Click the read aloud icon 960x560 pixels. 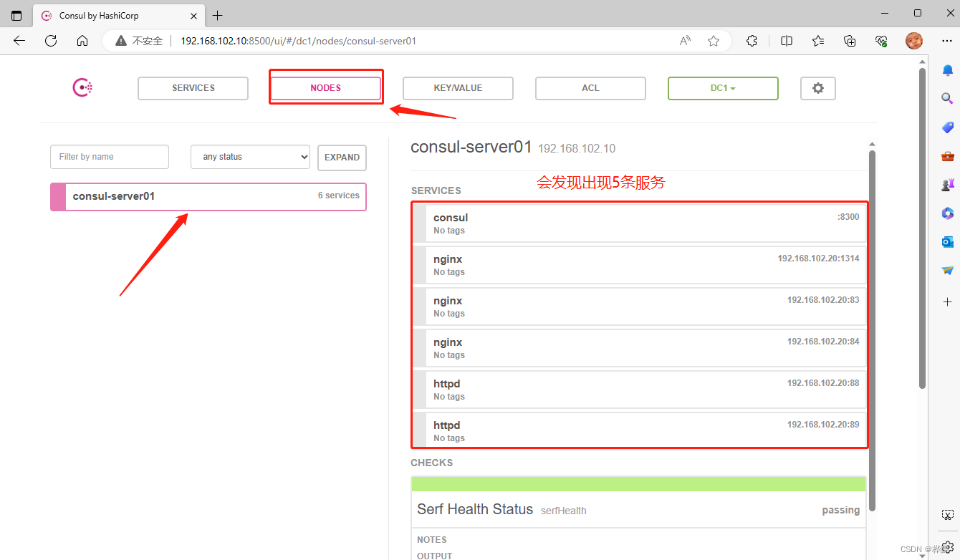[685, 41]
